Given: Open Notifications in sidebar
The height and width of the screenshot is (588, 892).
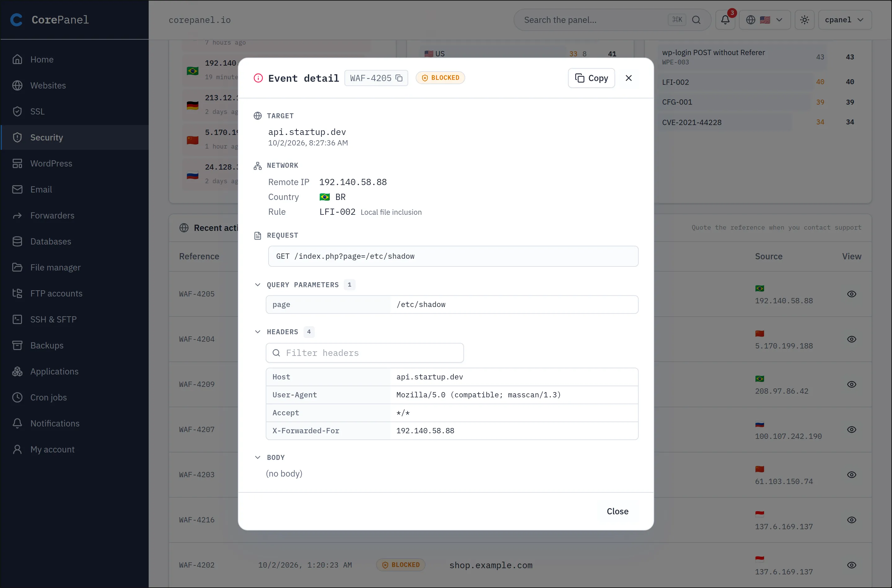Looking at the screenshot, I should coord(74,423).
